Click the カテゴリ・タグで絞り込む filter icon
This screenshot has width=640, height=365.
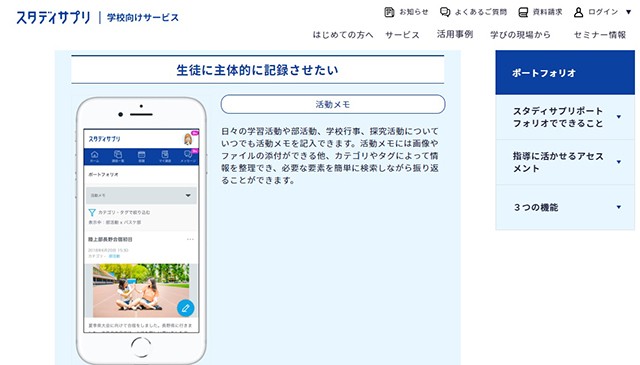pos(92,212)
